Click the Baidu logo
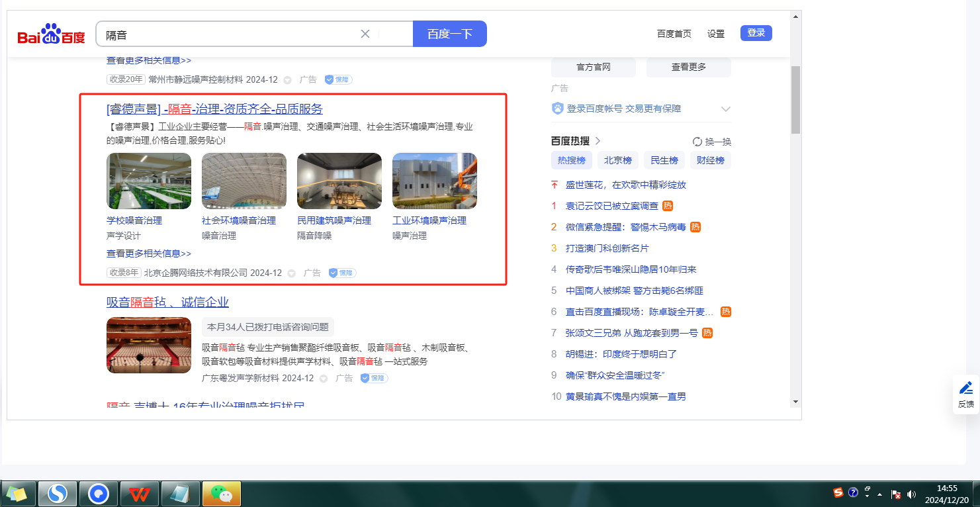Image resolution: width=980 pixels, height=507 pixels. pos(52,34)
